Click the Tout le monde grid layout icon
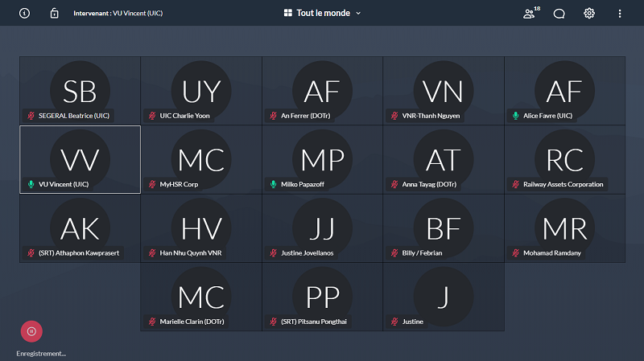Image resolution: width=644 pixels, height=361 pixels. [x=288, y=13]
